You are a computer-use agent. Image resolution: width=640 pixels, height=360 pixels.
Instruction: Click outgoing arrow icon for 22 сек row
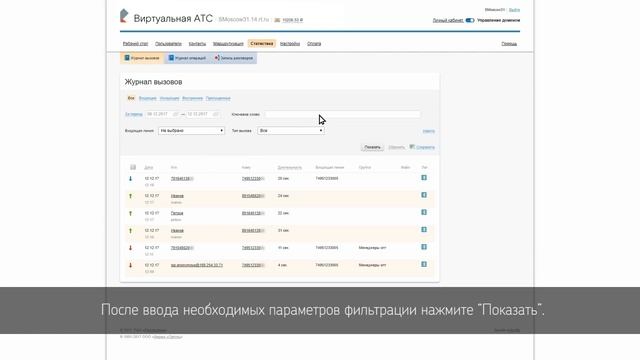131,213
